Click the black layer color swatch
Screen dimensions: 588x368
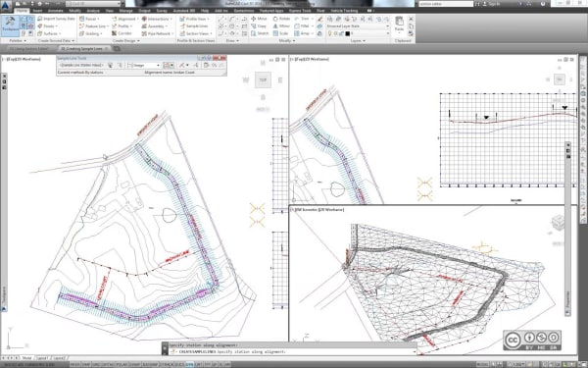coord(347,33)
